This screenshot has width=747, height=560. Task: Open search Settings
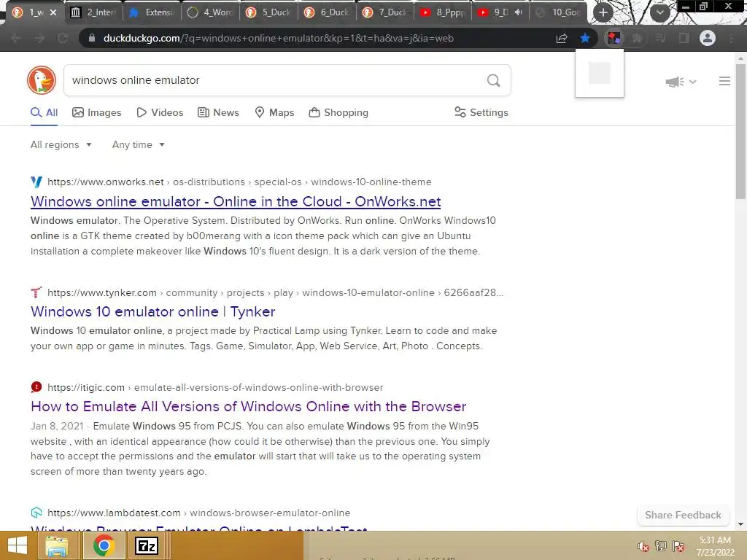481,113
